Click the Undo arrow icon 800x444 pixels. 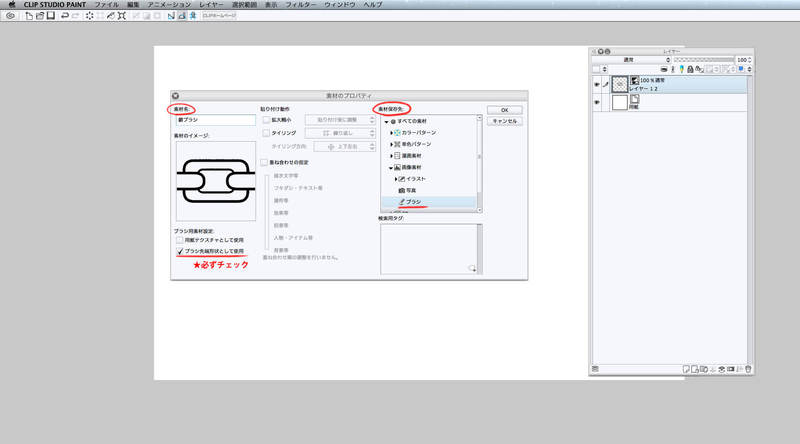(x=65, y=17)
